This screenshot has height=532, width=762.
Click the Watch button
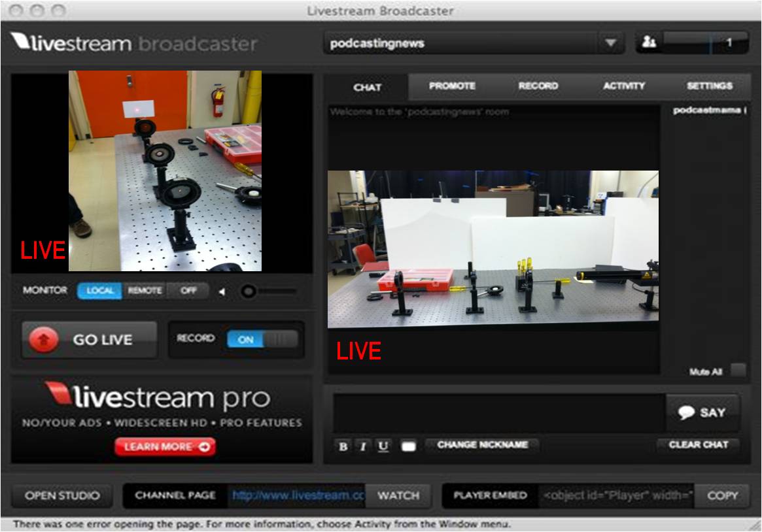pyautogui.click(x=398, y=495)
